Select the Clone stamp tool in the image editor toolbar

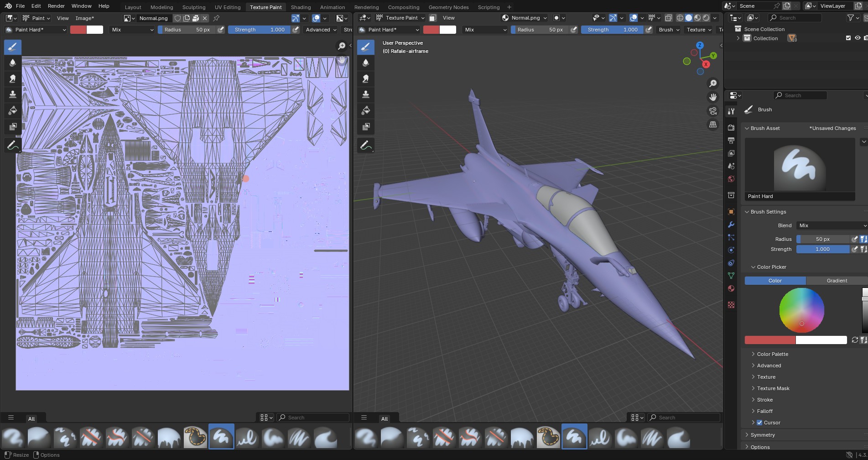pos(12,94)
